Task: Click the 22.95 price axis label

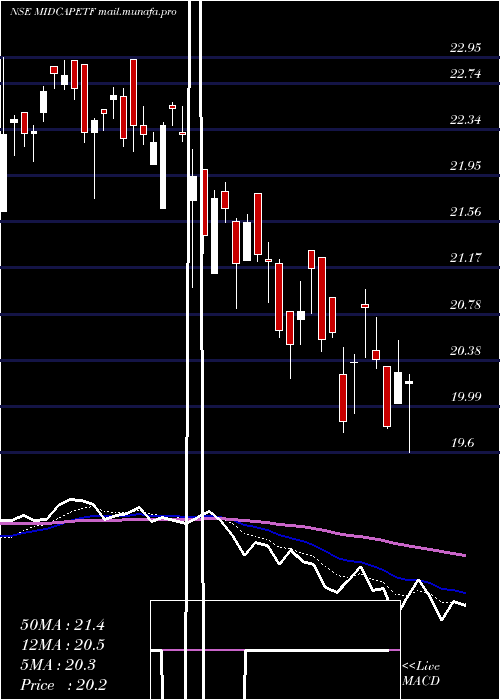Action: click(x=466, y=48)
